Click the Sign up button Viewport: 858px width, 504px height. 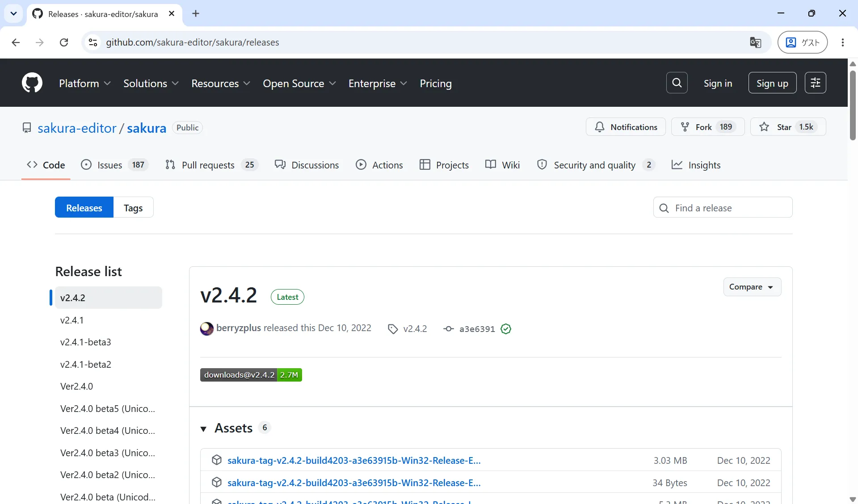[772, 83]
